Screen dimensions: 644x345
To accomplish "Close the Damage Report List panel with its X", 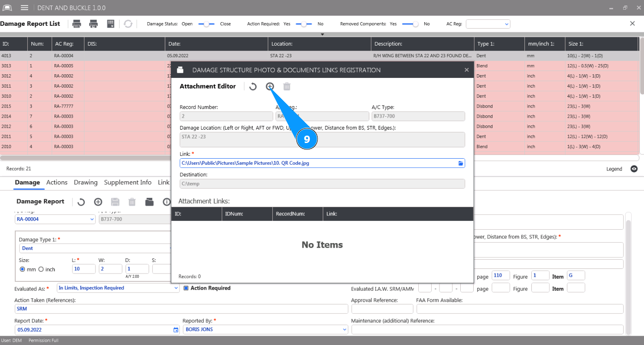I will pos(632,24).
